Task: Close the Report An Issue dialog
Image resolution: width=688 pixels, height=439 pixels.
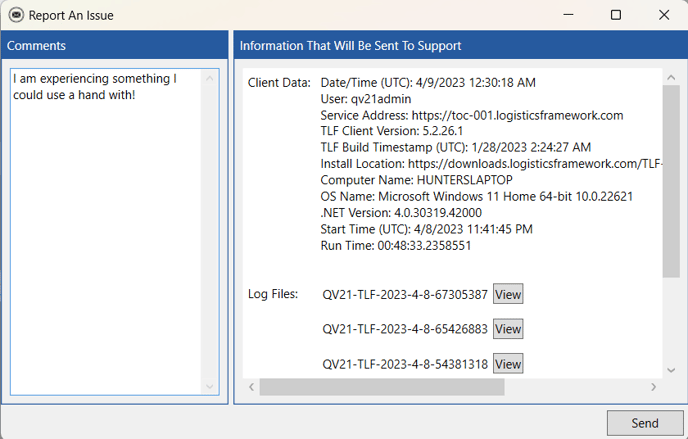Action: click(664, 15)
